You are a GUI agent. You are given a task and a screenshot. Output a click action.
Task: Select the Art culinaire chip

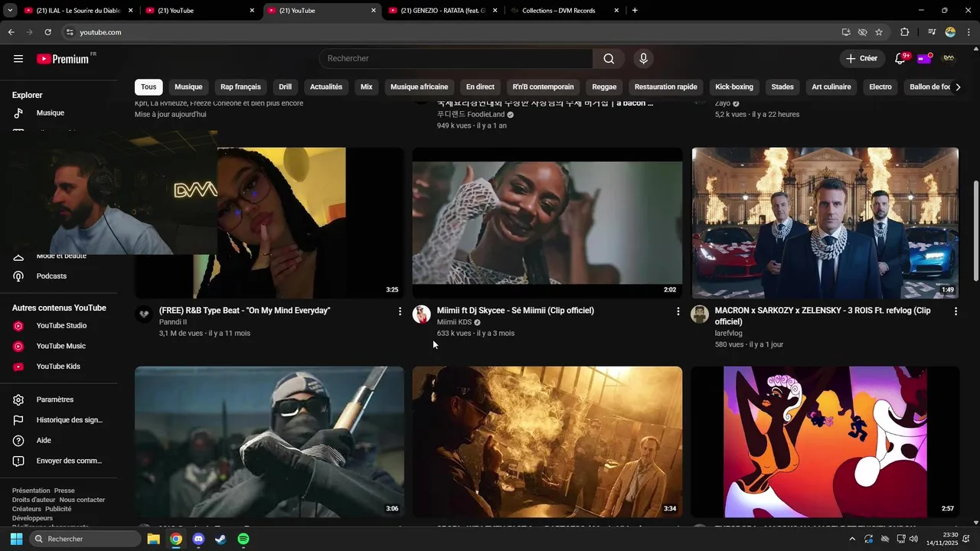click(x=831, y=86)
